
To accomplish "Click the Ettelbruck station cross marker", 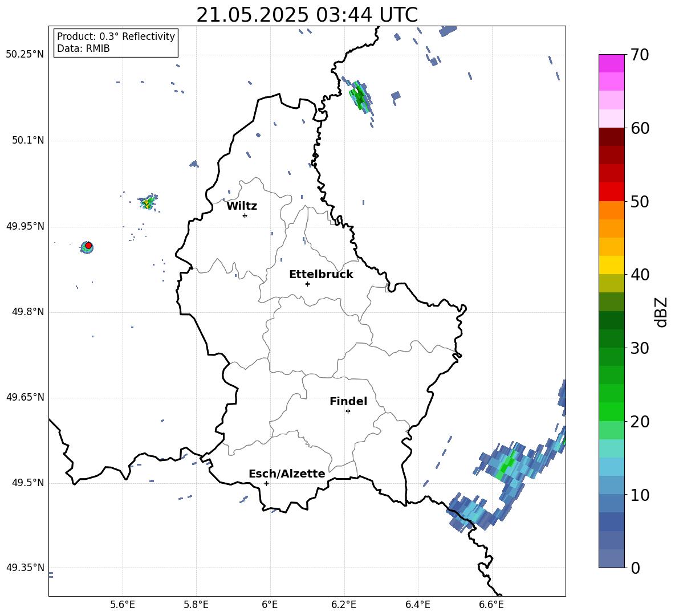I will coord(307,284).
